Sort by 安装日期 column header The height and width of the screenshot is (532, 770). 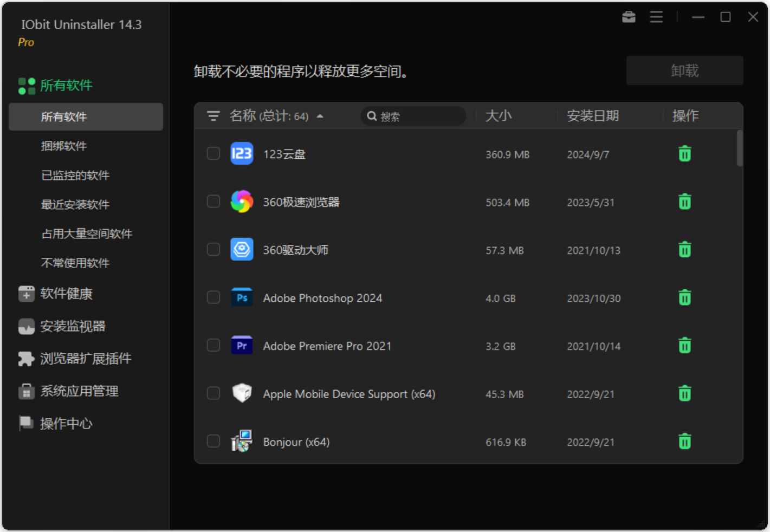[593, 116]
